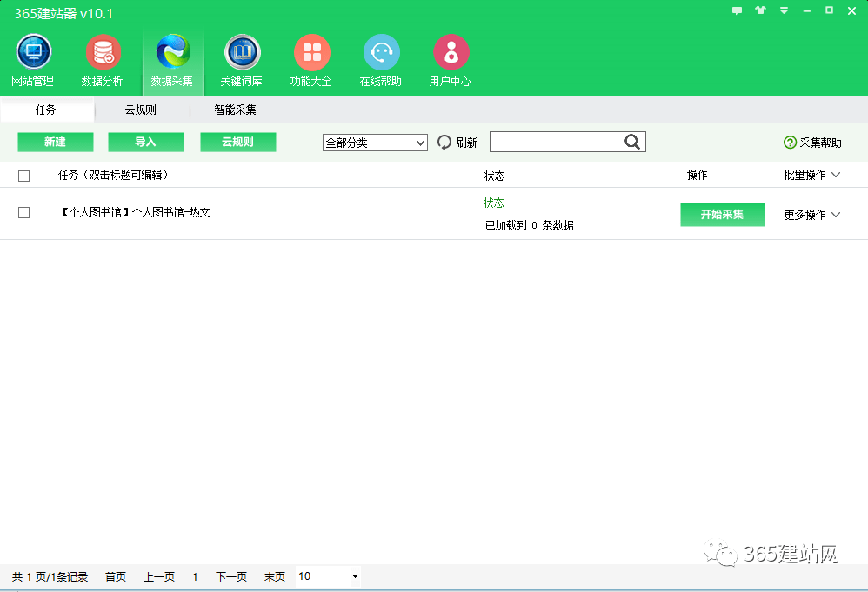The height and width of the screenshot is (592, 868).
Task: Click the 状态 column header
Action: (494, 176)
